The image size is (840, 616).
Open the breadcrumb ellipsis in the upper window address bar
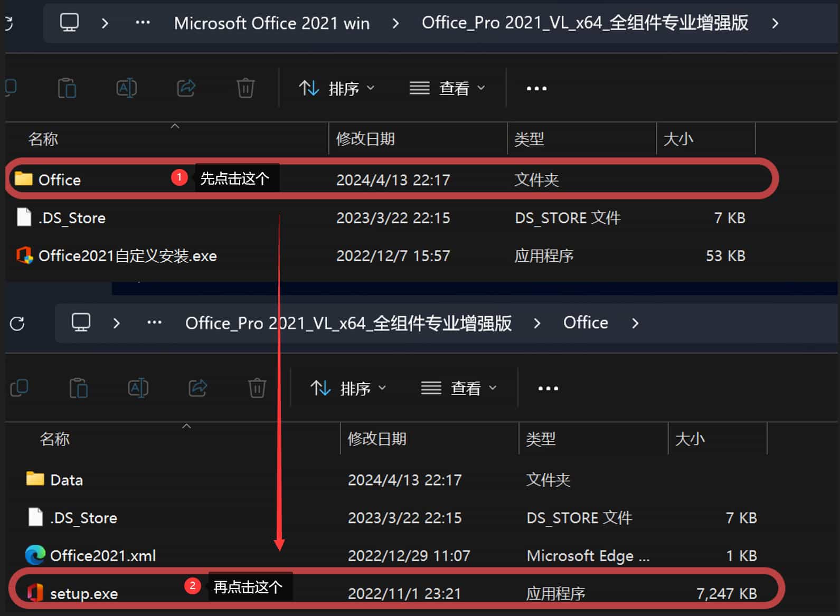[x=143, y=23]
